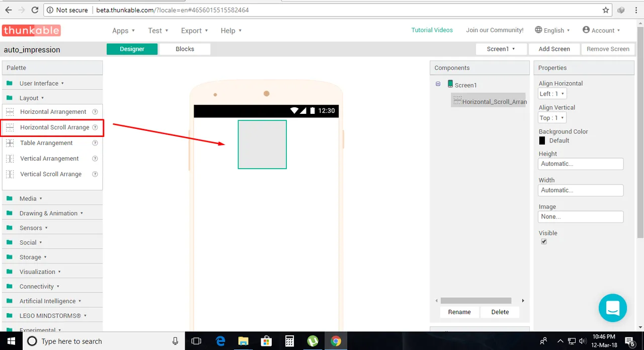Screen dimensions: 644x350
Task: Open the English language menu
Action: (x=552, y=30)
